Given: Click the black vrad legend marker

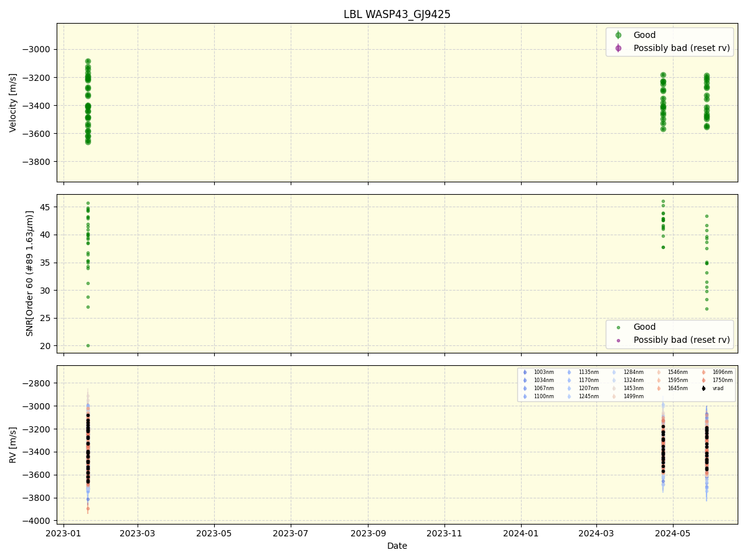Looking at the screenshot, I should click(x=703, y=388).
